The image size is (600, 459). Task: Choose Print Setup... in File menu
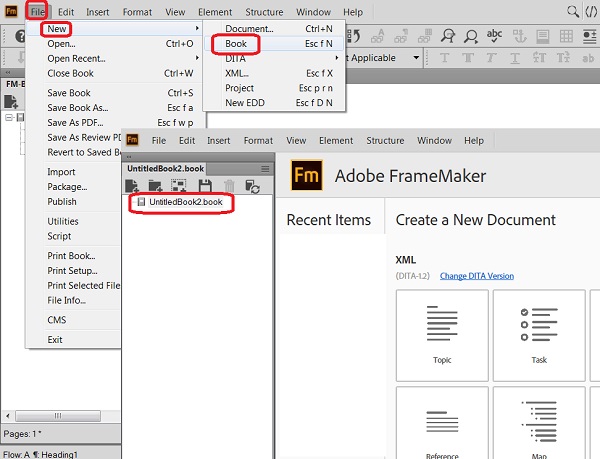[x=72, y=270]
